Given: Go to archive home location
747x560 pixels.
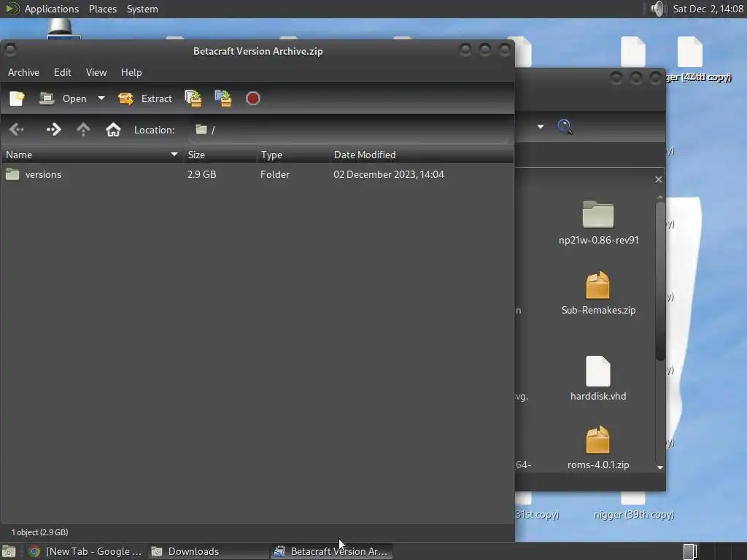Looking at the screenshot, I should click(x=113, y=130).
